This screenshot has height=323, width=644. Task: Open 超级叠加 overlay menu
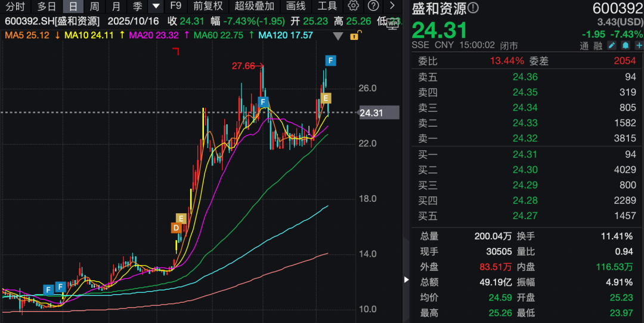point(255,6)
